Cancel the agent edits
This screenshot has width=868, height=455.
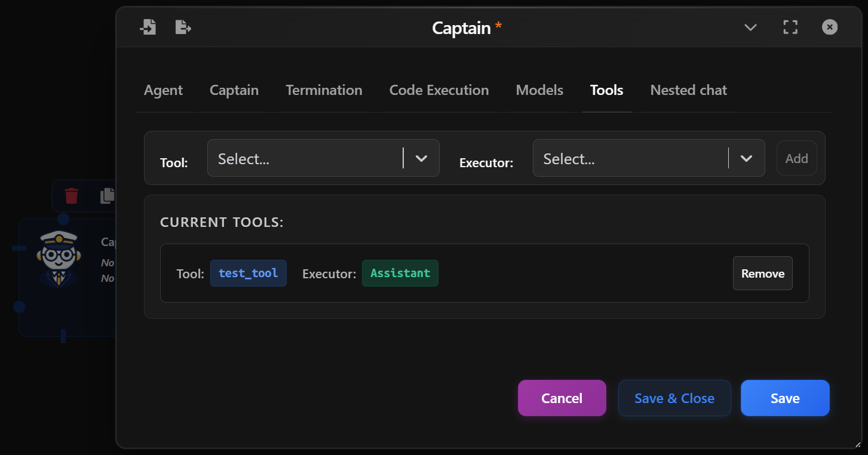pos(562,398)
